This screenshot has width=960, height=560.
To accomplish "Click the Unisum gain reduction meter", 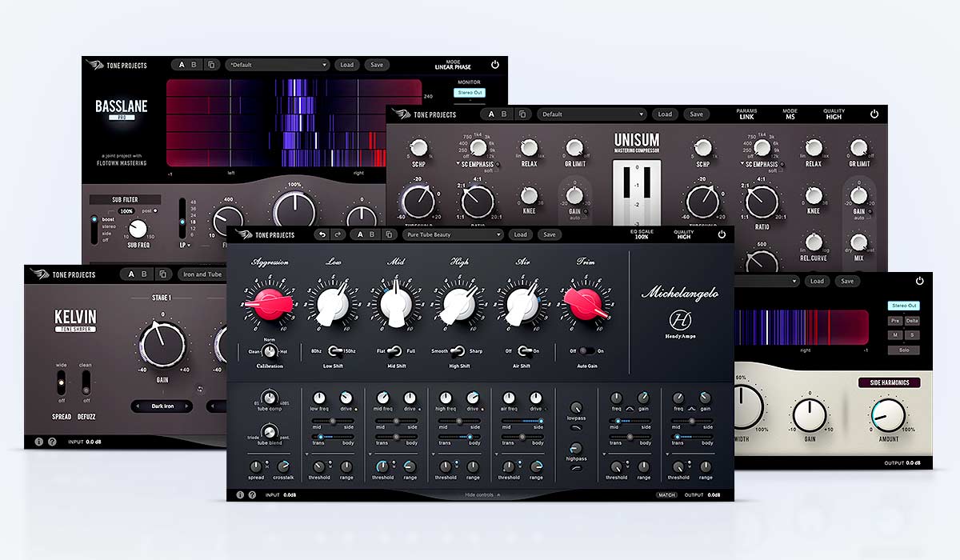I will [x=636, y=194].
